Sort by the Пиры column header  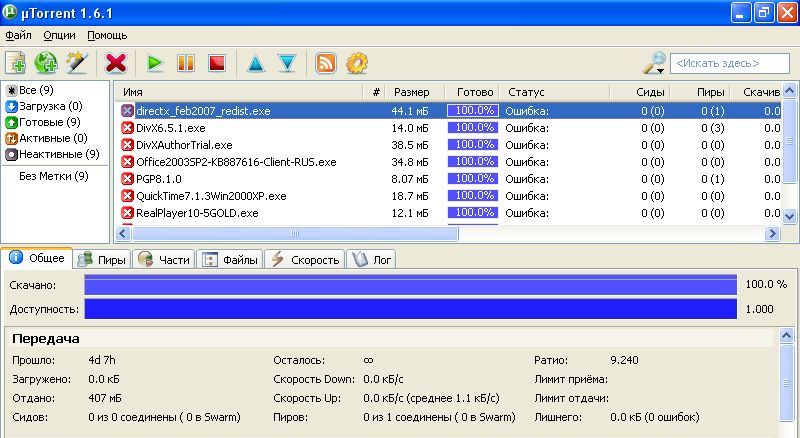[x=700, y=92]
